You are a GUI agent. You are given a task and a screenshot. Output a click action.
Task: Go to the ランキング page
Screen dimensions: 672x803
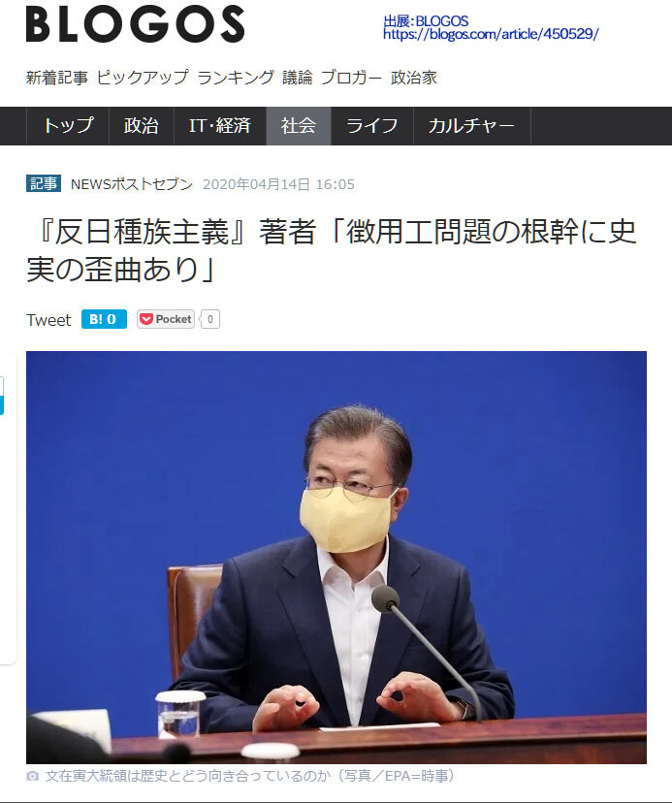(x=236, y=78)
